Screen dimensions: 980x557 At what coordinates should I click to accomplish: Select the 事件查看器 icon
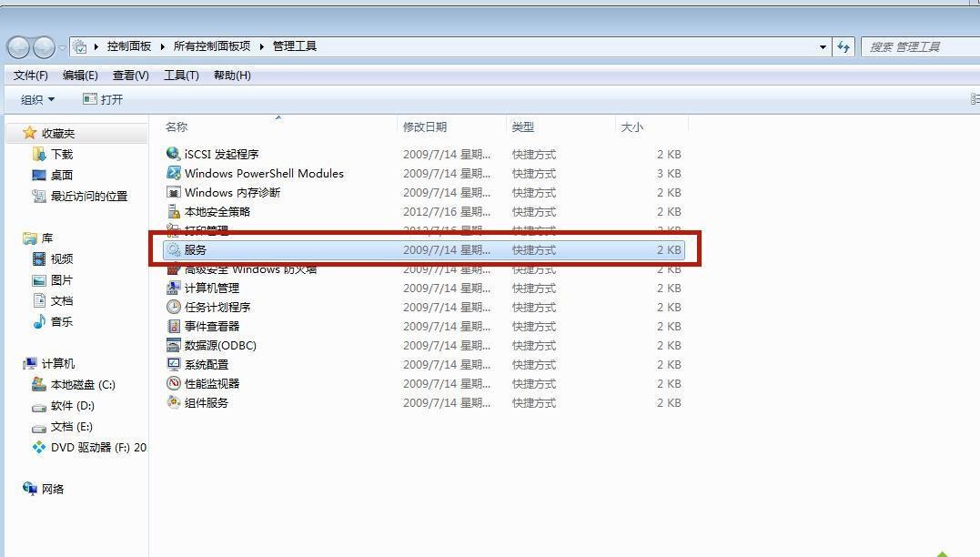(x=174, y=326)
